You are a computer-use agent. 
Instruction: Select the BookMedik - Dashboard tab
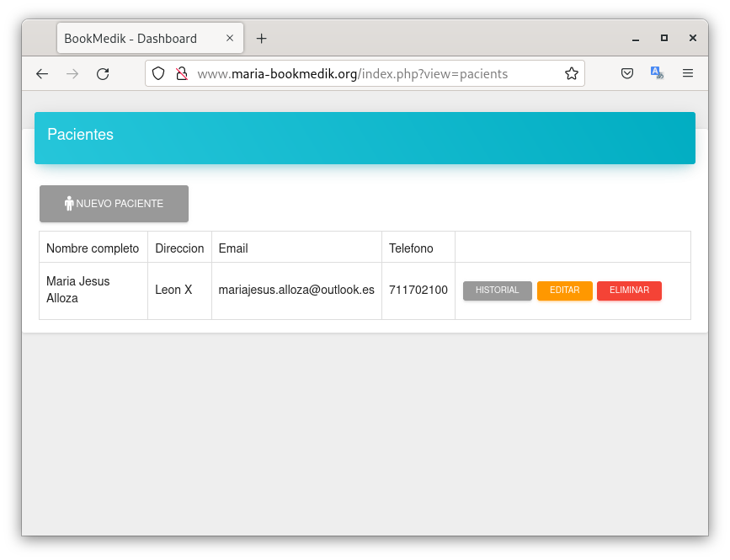point(135,39)
